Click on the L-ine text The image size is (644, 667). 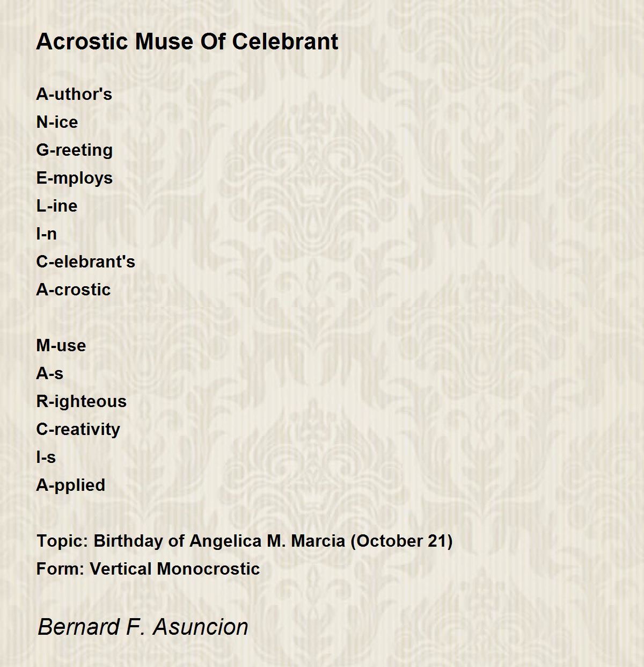point(57,206)
